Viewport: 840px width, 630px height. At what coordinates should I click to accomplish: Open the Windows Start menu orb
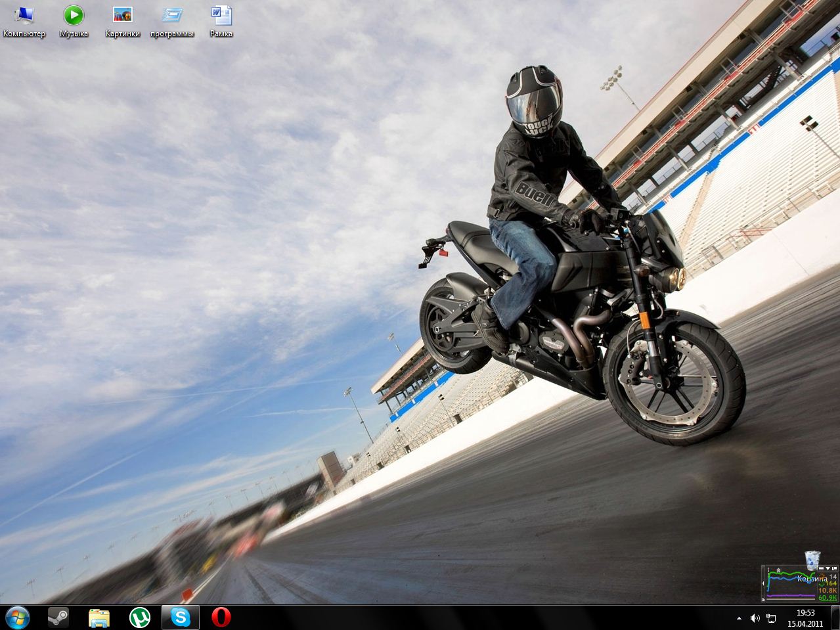coord(17,618)
